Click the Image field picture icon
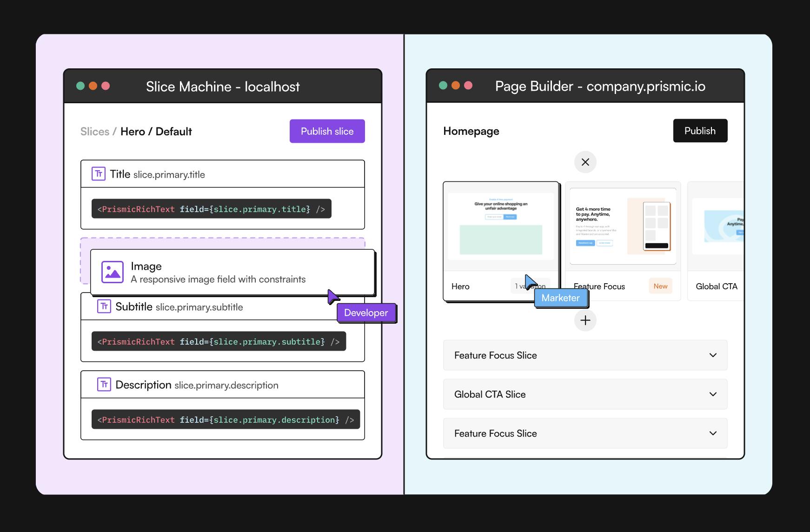810x532 pixels. [x=113, y=272]
